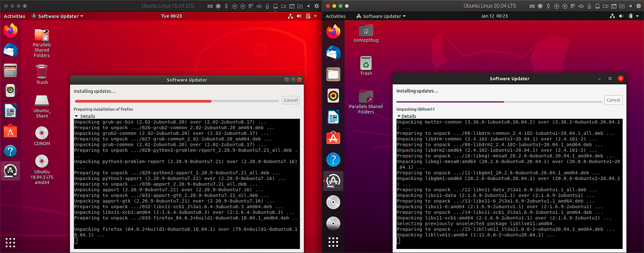Open Trash on the Ubuntu 20.04 desktop
Screen dimensions: 644x253
click(x=366, y=66)
